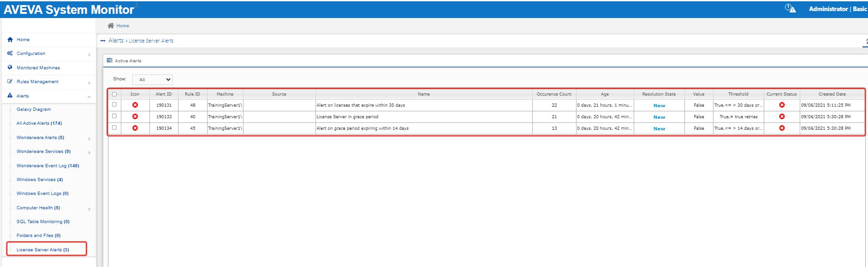Click Current Status icon for alert 190134
The image size is (868, 267).
tap(782, 128)
